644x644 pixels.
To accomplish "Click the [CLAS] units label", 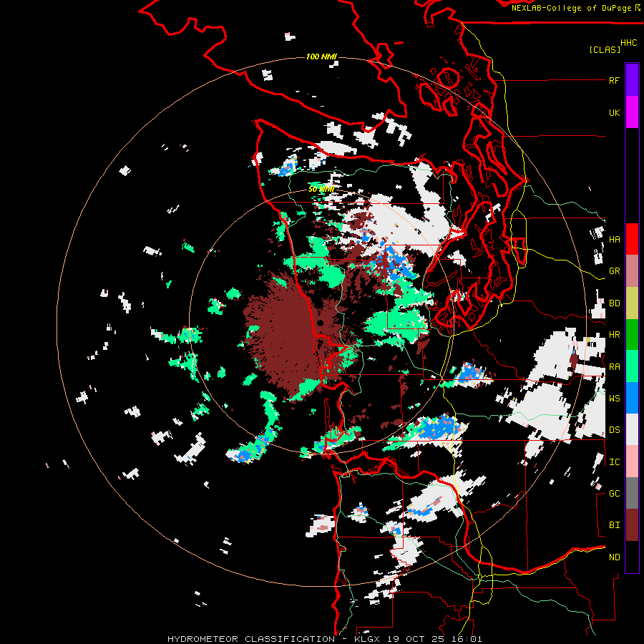I will (605, 49).
